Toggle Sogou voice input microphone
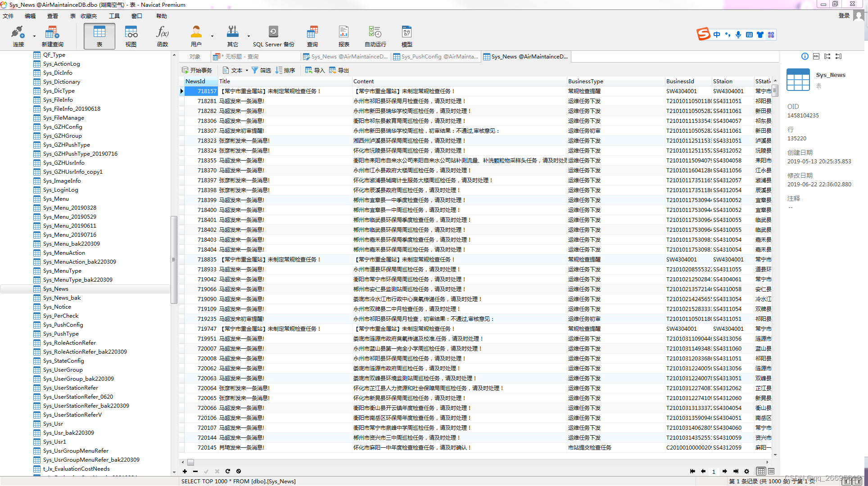The image size is (868, 486). pyautogui.click(x=738, y=35)
